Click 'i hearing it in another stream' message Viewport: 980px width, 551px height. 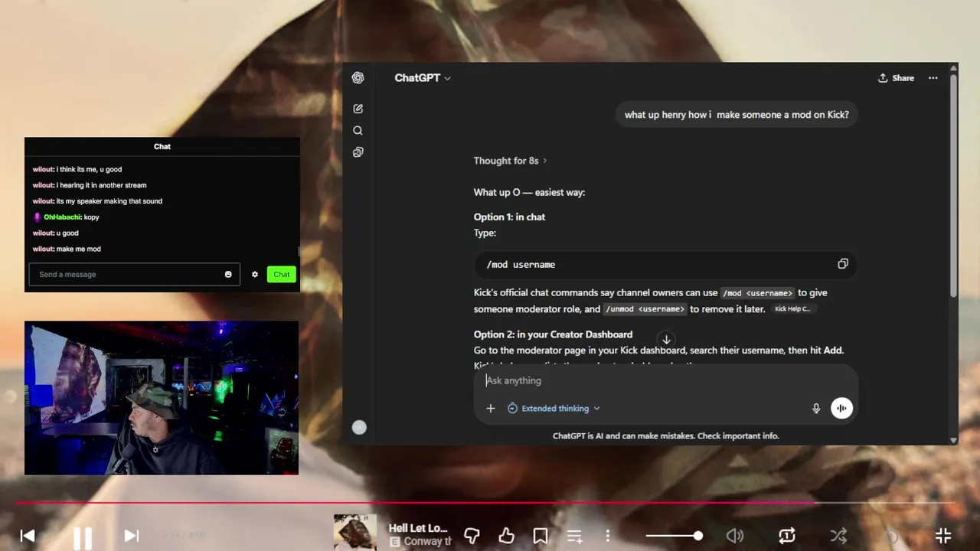coord(90,185)
